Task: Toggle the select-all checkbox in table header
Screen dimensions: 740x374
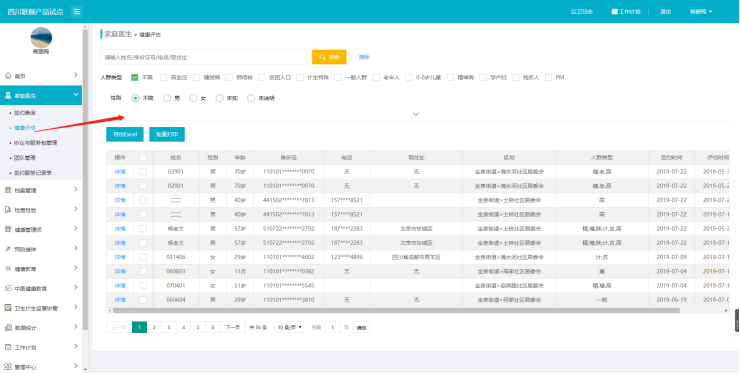Action: coord(143,157)
